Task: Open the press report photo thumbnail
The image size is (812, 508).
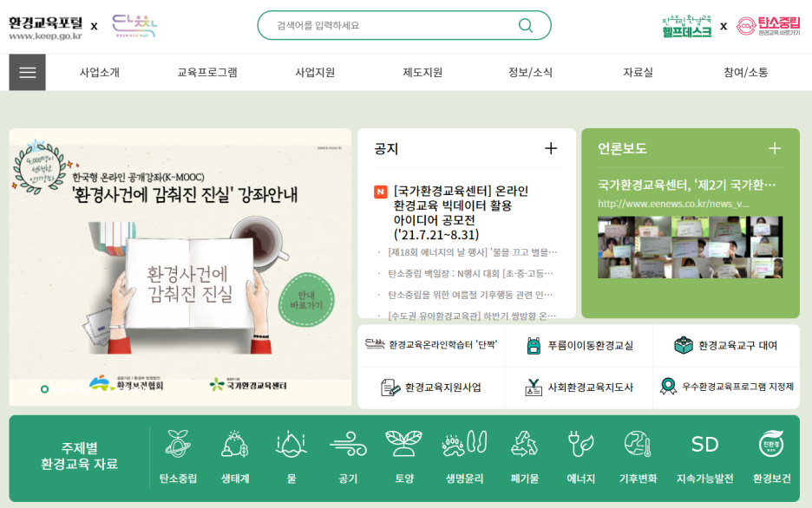Action: (690, 247)
